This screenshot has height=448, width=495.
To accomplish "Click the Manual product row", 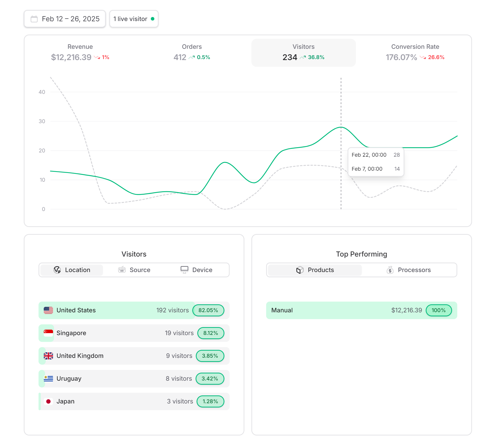I will 362,310.
